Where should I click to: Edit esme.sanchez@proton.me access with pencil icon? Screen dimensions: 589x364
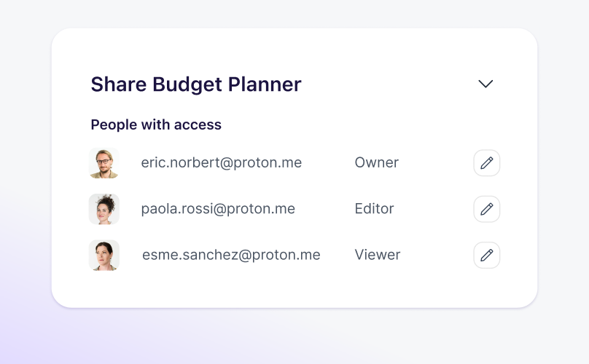click(x=486, y=256)
